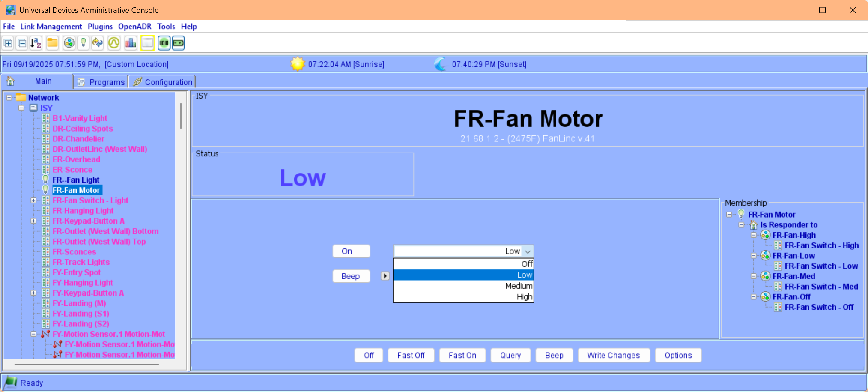
Task: Open the Link Management menu
Action: click(51, 27)
